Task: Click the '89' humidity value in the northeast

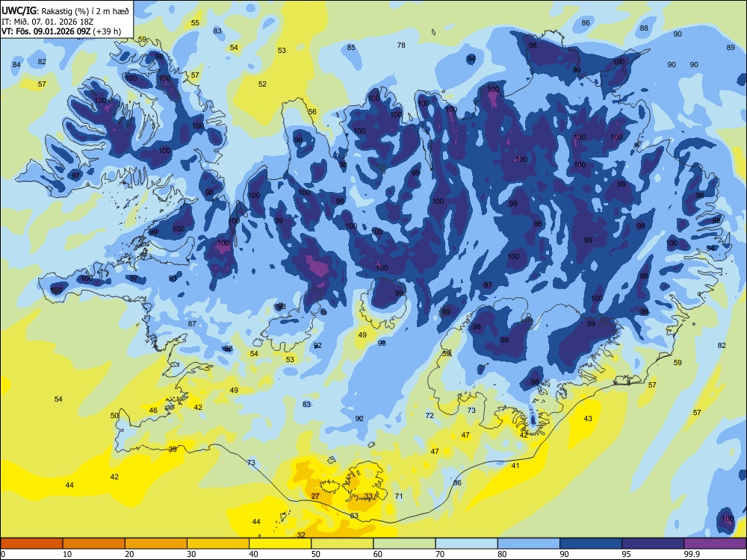Action: tap(731, 47)
